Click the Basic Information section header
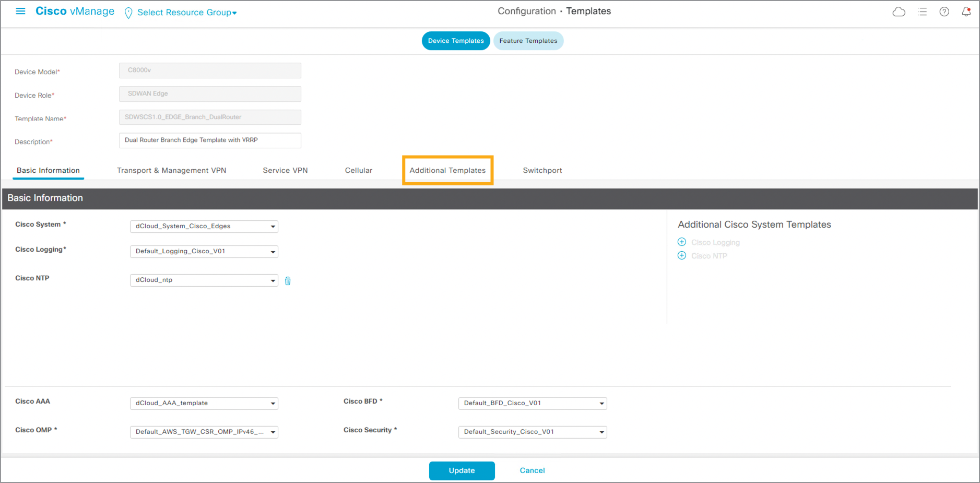This screenshot has width=980, height=483. point(490,198)
